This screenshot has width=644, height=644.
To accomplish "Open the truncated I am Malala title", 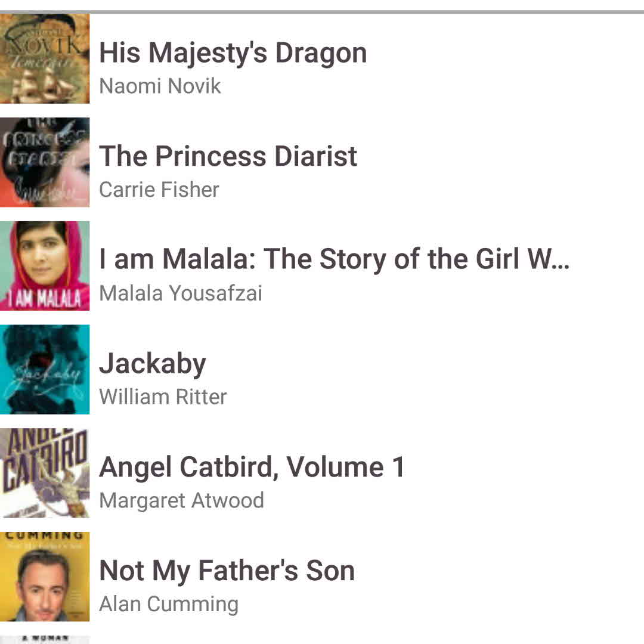I will coord(334,259).
